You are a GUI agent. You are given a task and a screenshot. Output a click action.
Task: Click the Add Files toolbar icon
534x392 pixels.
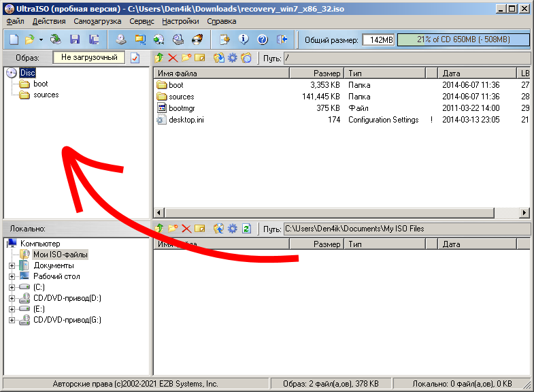click(x=224, y=39)
